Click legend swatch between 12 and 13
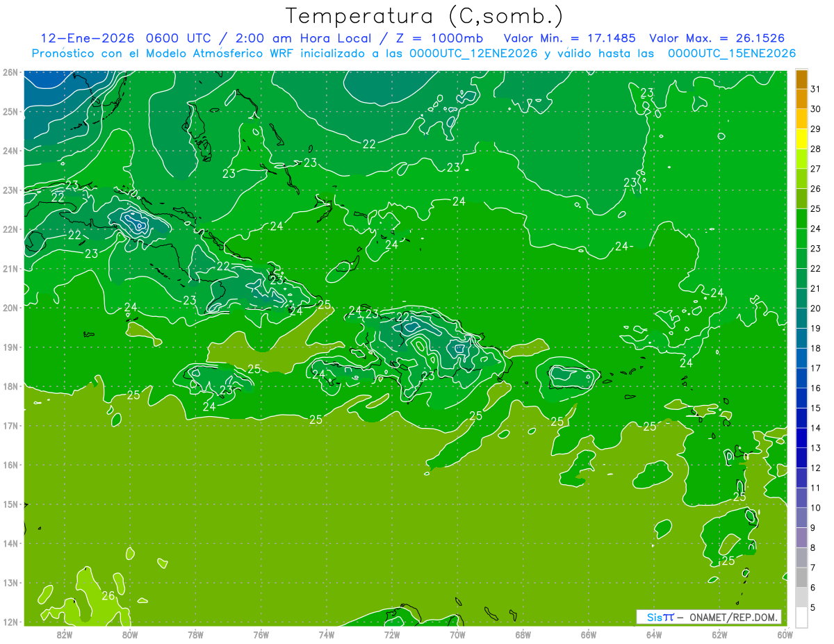 tap(801, 458)
